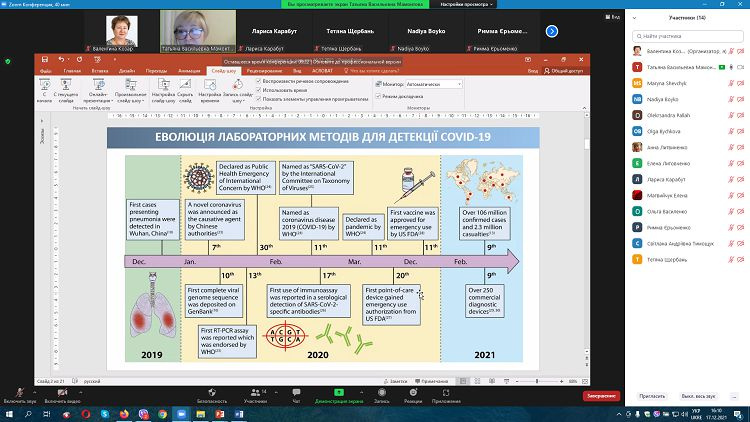Click Zoom's unmute microphone icon
750x422 pixels.
[20, 392]
